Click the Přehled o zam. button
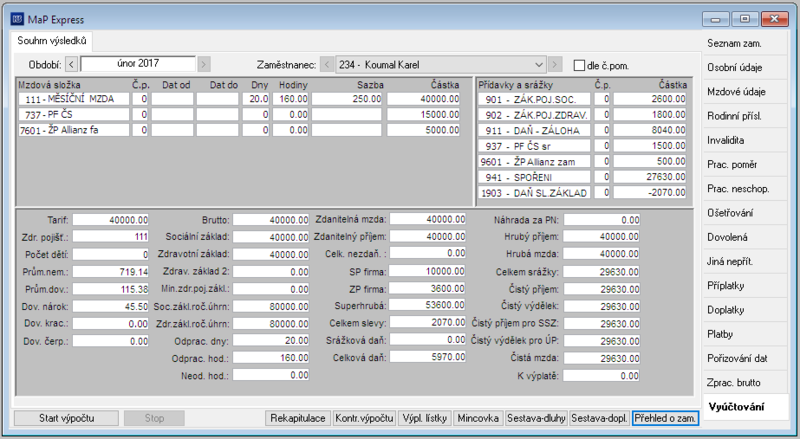 coord(665,418)
